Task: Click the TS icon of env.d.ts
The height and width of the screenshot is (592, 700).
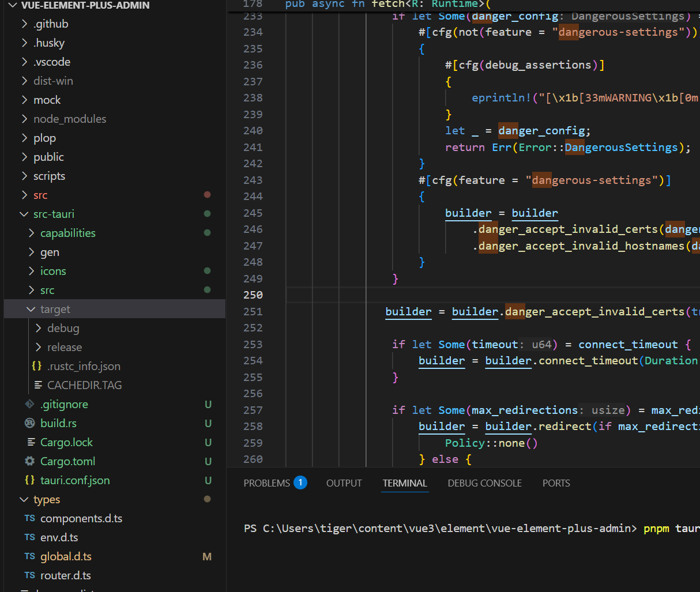Action: (30, 537)
